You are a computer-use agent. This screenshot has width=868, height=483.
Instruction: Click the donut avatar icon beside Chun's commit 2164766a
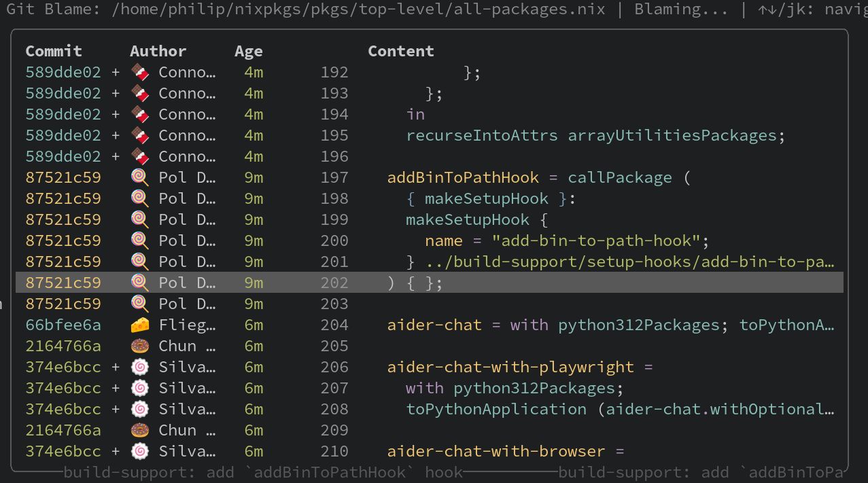tap(139, 346)
